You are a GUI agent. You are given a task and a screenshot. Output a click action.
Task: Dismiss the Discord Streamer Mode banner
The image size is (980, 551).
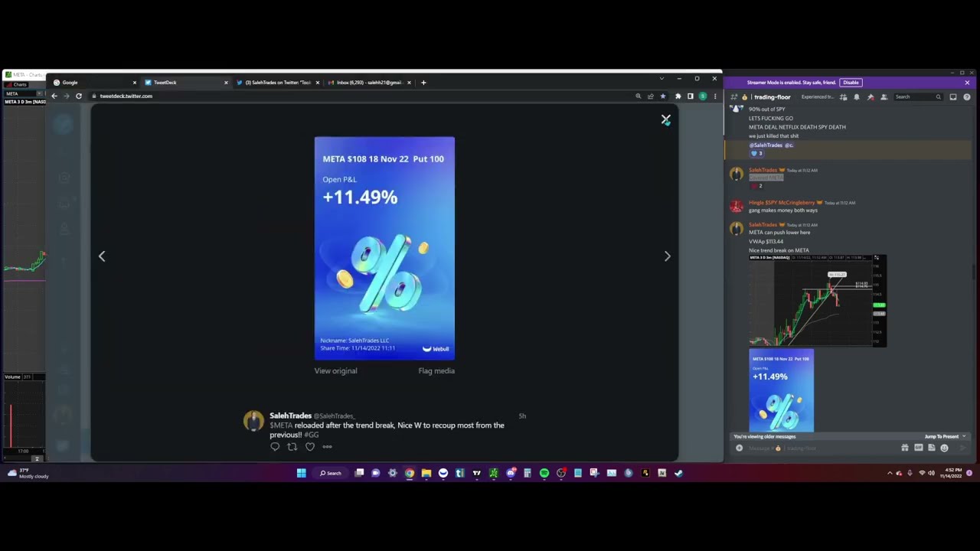(967, 83)
